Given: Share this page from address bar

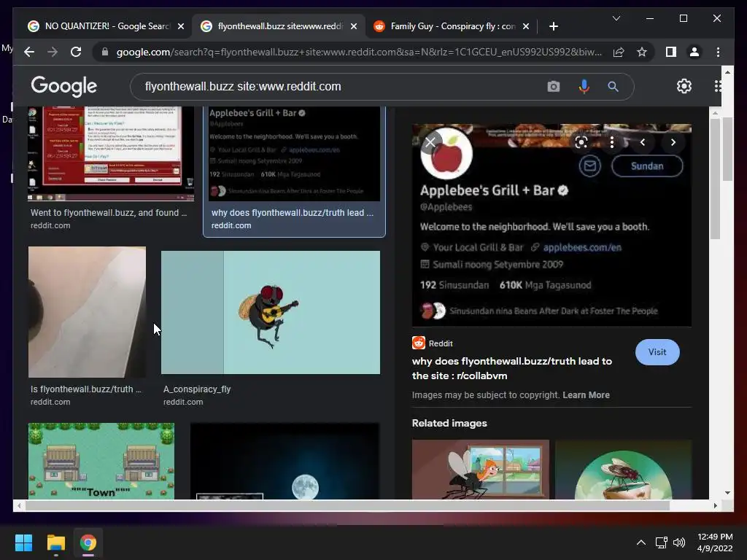Looking at the screenshot, I should (x=619, y=52).
